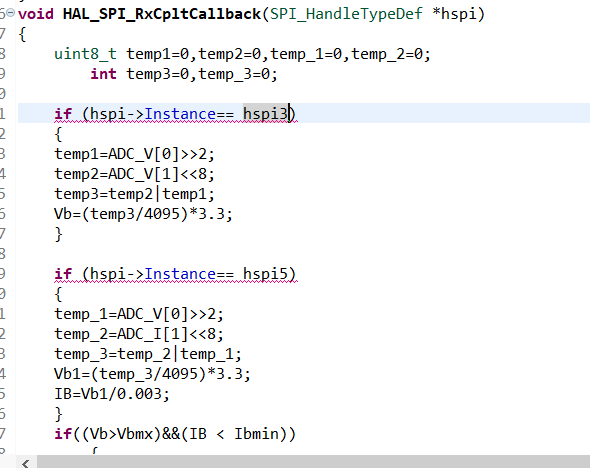Click the line temp_2=ADC_I[1]<<8;
590x468 pixels.
coord(139,334)
